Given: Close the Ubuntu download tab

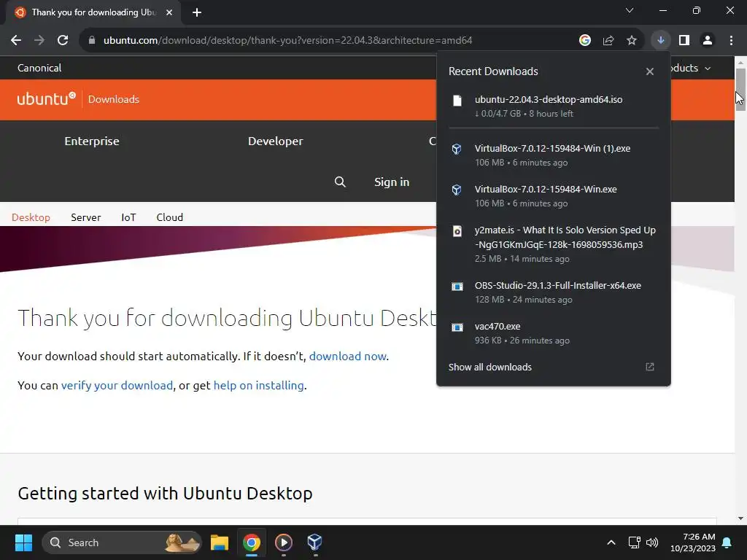Looking at the screenshot, I should point(169,13).
